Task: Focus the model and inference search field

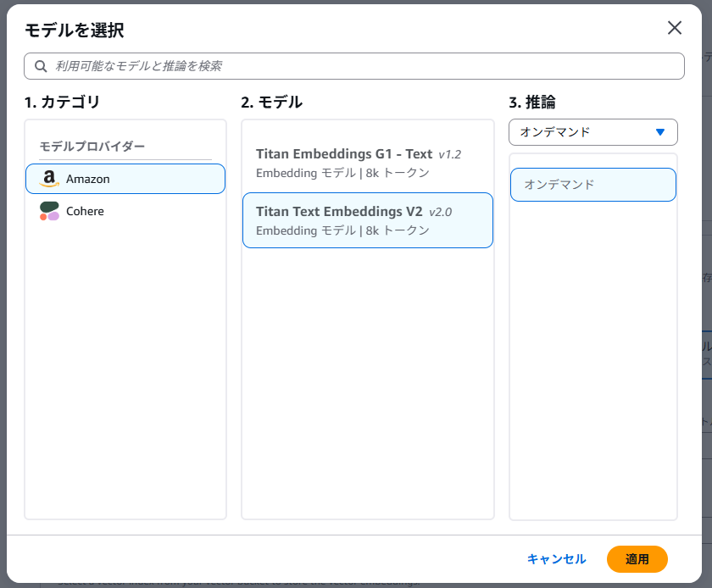Action: click(354, 66)
